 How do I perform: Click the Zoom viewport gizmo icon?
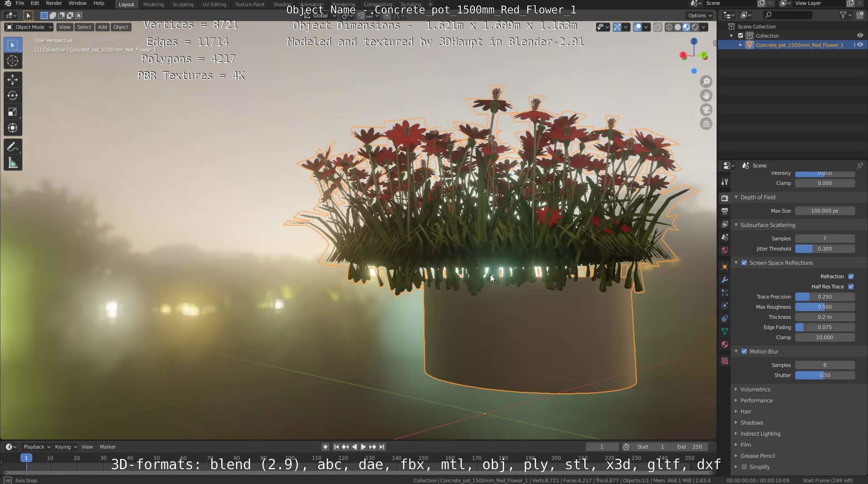[706, 82]
